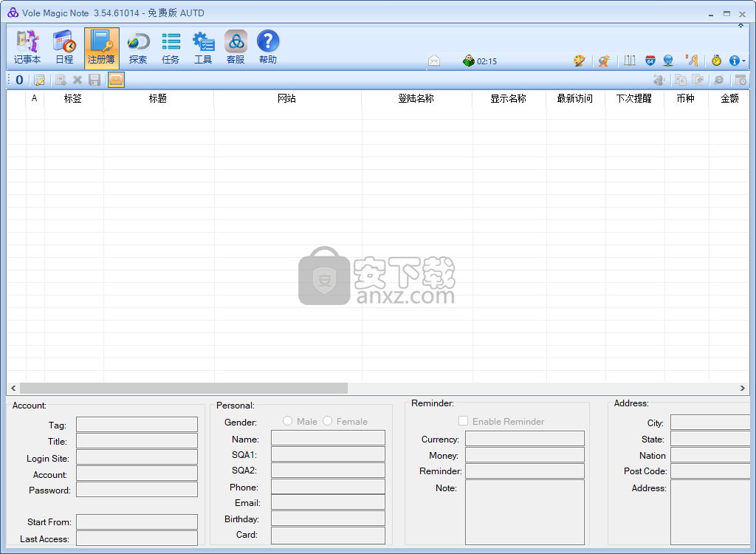Click the golden keys icon
The width and height of the screenshot is (756, 554).
coord(692,61)
